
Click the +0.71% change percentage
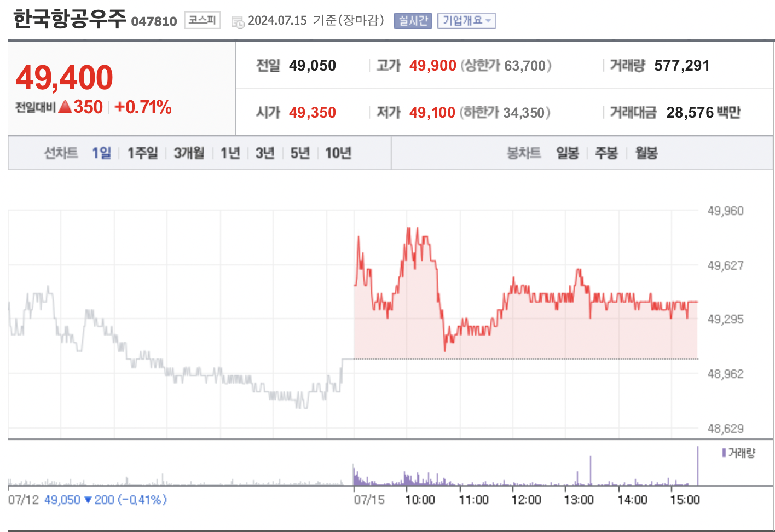point(143,107)
